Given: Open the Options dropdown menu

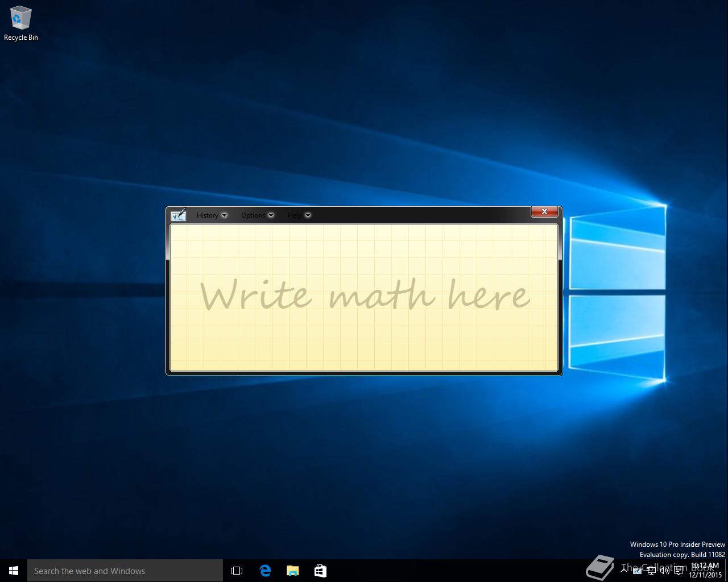Looking at the screenshot, I should (257, 215).
